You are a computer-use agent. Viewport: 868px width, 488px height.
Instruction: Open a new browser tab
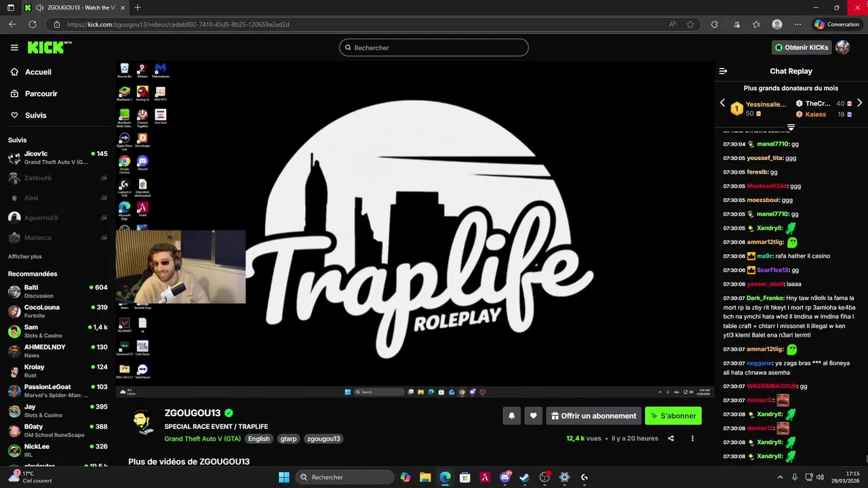coord(138,7)
